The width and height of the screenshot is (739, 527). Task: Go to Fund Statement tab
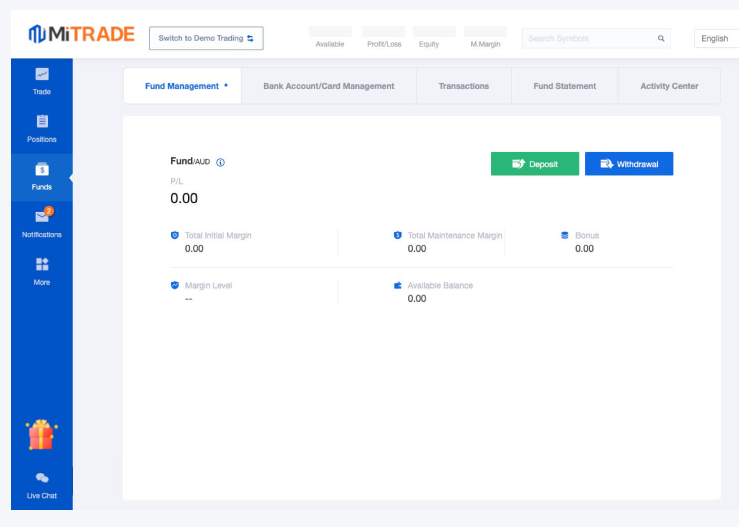tap(564, 86)
